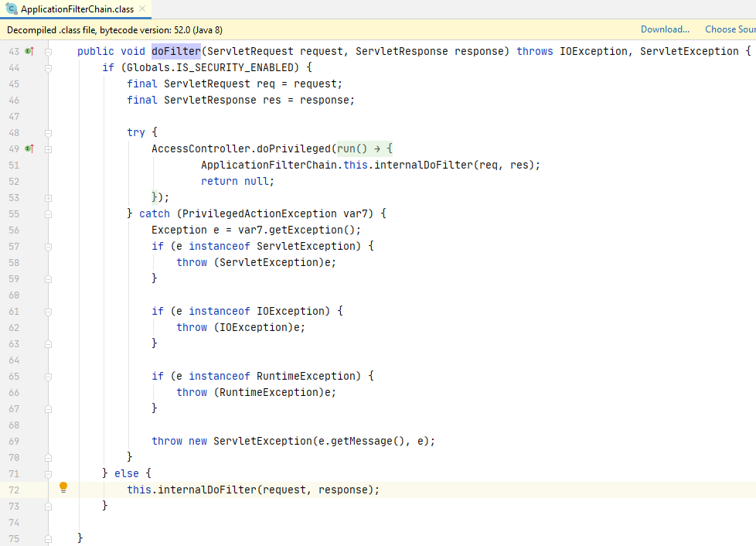Screen dimensions: 756x546
Task: Click line number 69 in the gutter
Action: click(x=14, y=442)
